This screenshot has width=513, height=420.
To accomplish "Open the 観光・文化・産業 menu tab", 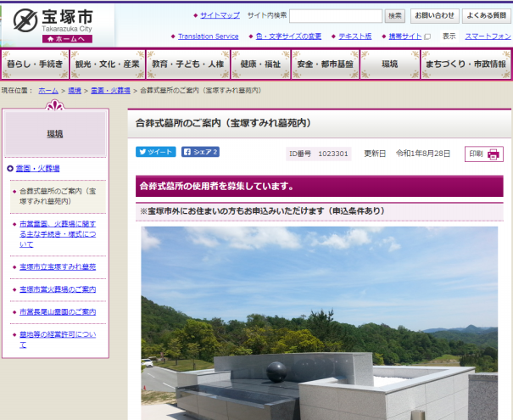I will pyautogui.click(x=108, y=64).
